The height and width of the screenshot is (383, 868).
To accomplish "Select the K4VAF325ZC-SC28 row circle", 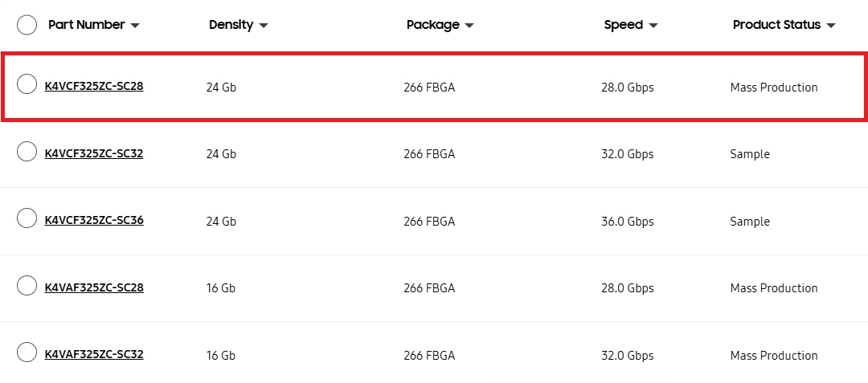I will coord(27,285).
